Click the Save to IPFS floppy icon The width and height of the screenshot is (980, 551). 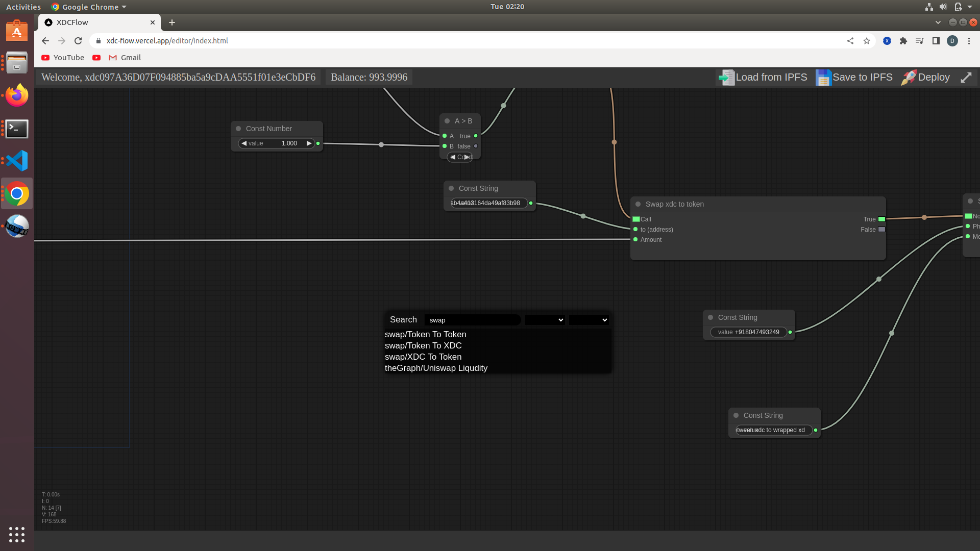pos(823,78)
